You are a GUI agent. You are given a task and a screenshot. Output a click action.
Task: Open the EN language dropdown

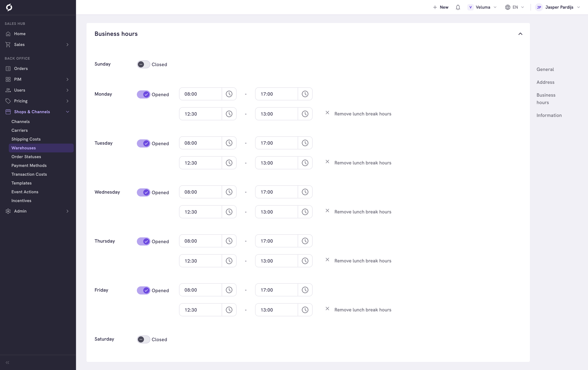(515, 7)
